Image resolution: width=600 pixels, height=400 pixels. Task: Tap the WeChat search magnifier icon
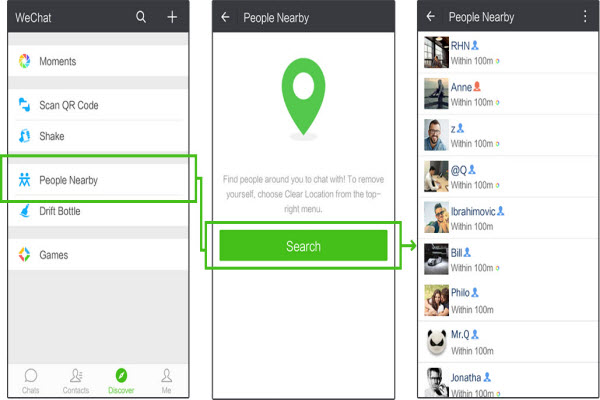tap(141, 17)
